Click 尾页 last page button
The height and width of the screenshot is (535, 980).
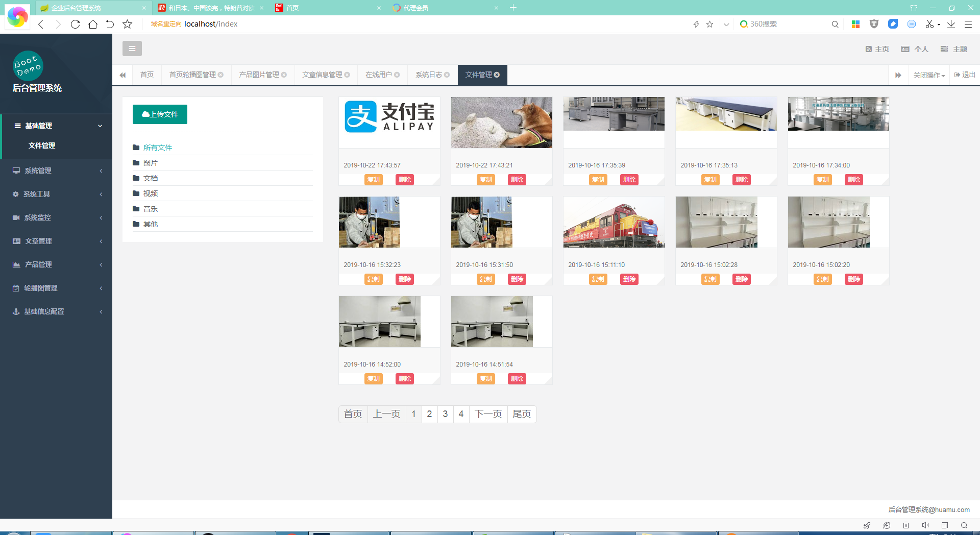pyautogui.click(x=522, y=414)
